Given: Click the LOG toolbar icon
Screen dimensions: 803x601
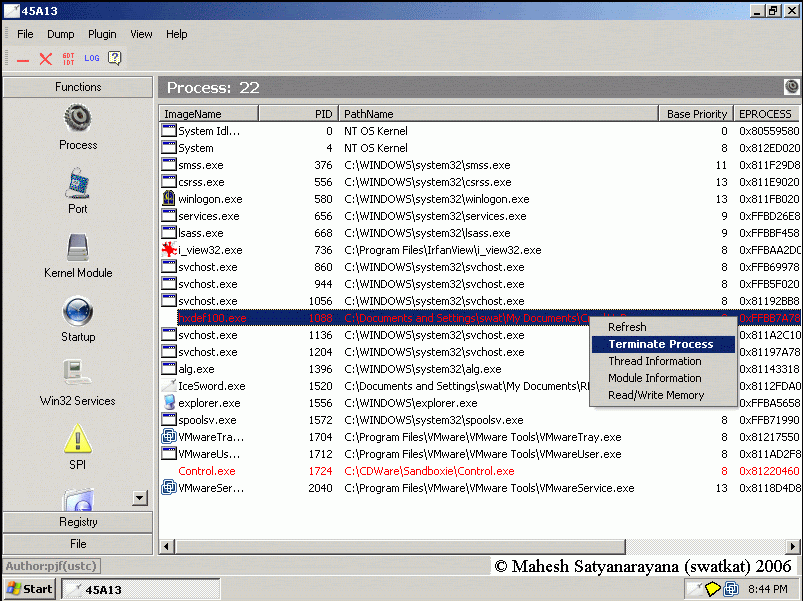Looking at the screenshot, I should pyautogui.click(x=92, y=58).
